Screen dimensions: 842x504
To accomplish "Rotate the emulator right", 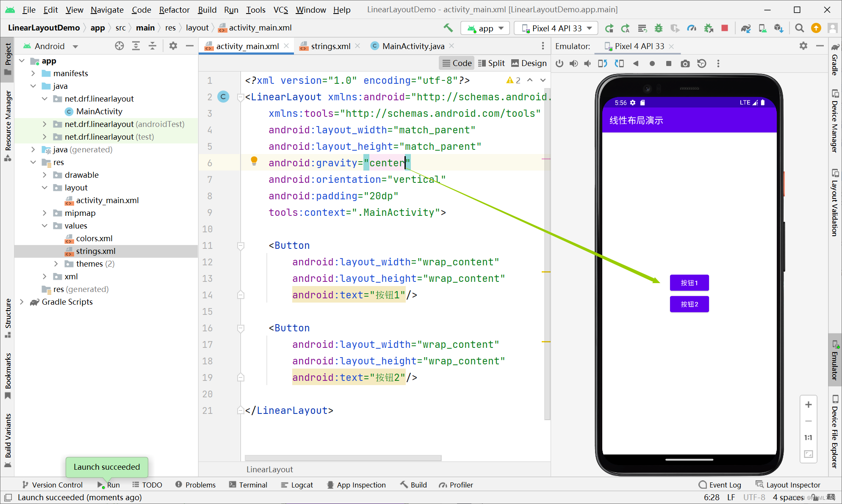I will (619, 63).
